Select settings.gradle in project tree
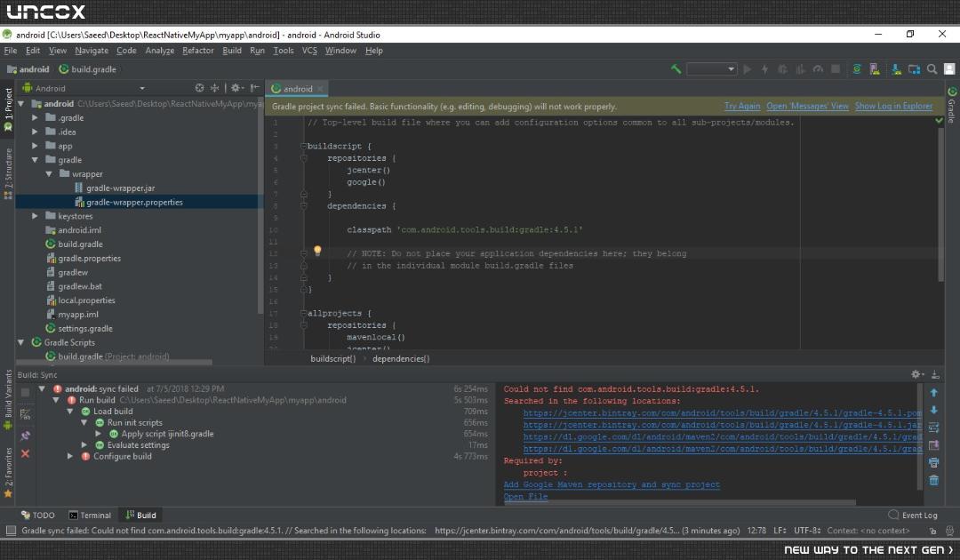 [85, 328]
